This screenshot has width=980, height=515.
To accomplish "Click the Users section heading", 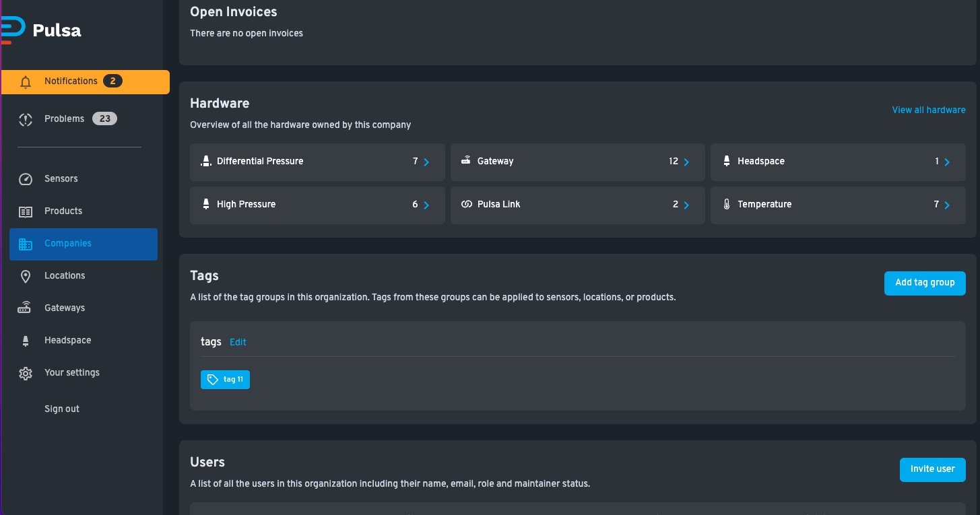I will click(207, 462).
